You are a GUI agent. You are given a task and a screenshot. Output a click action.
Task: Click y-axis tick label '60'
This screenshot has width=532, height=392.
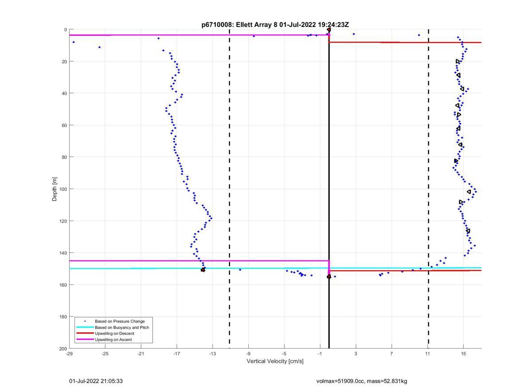tap(64, 125)
